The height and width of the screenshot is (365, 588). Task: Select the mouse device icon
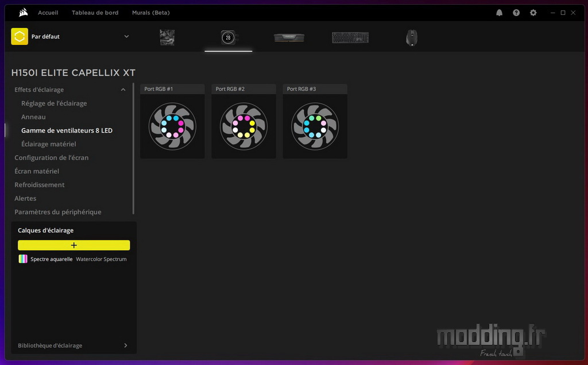tap(411, 37)
